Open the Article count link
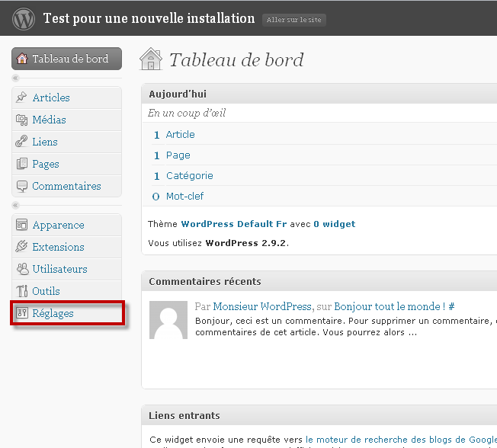This screenshot has width=497, height=448. [181, 135]
